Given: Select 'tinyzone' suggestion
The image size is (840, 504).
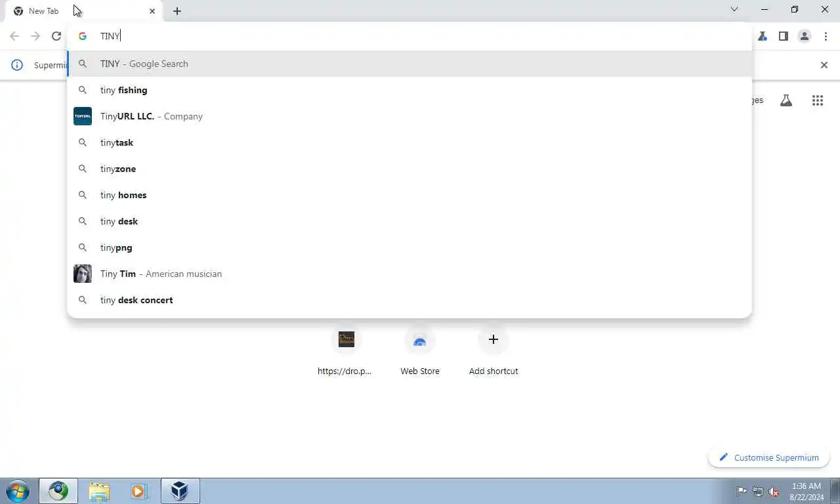Looking at the screenshot, I should [x=409, y=169].
